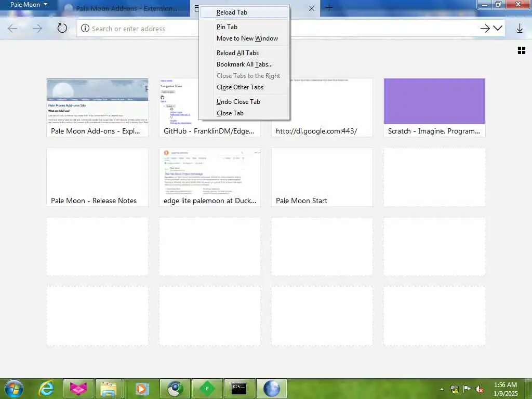
Task: Click the Go arrow in the address bar
Action: click(x=485, y=29)
